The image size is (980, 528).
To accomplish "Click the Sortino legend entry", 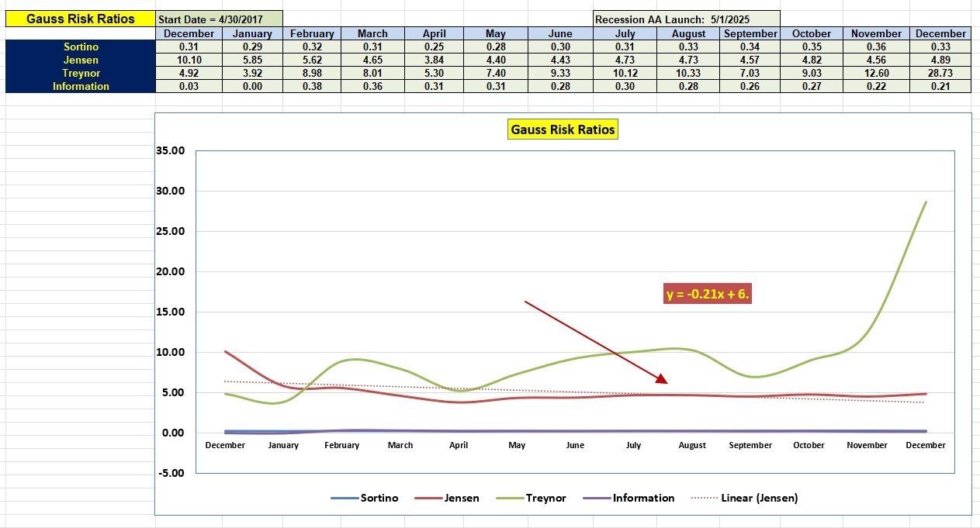I will [379, 498].
